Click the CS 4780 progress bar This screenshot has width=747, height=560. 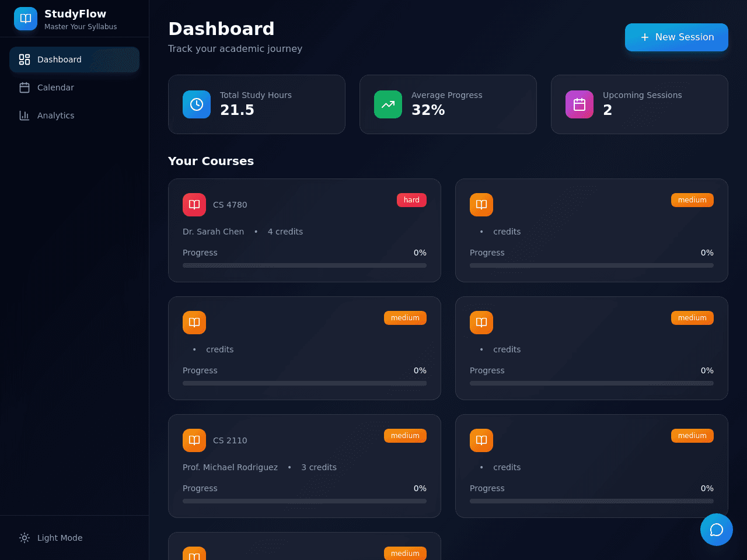click(x=305, y=265)
